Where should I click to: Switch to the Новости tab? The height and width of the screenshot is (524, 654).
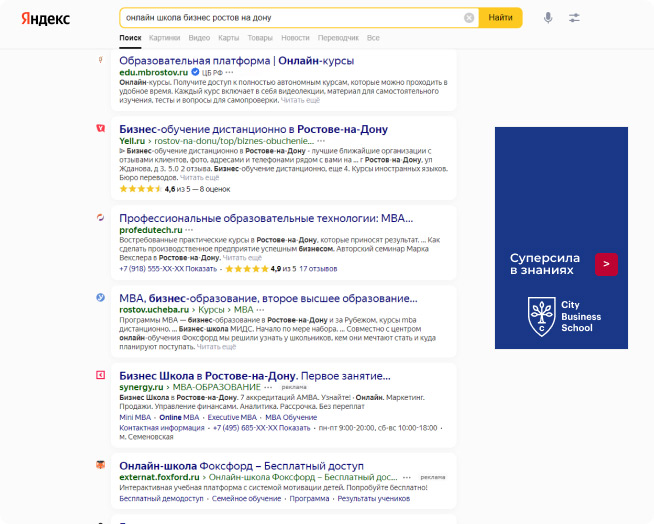[295, 37]
